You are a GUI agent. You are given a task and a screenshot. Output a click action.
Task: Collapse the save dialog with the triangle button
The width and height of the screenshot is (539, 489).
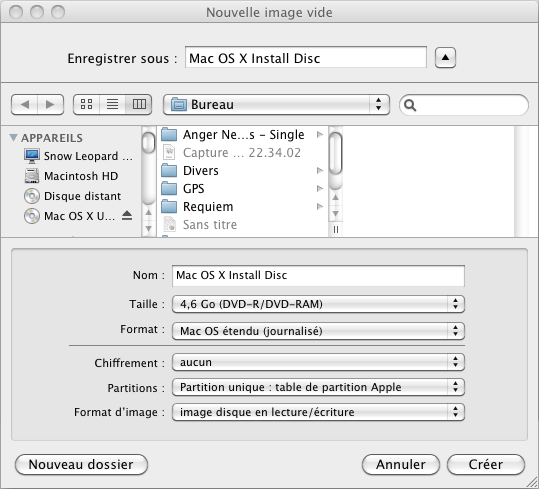(445, 58)
